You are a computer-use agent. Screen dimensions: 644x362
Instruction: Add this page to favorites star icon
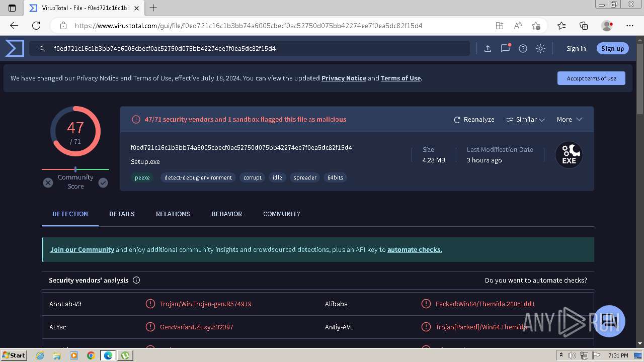pyautogui.click(x=536, y=26)
